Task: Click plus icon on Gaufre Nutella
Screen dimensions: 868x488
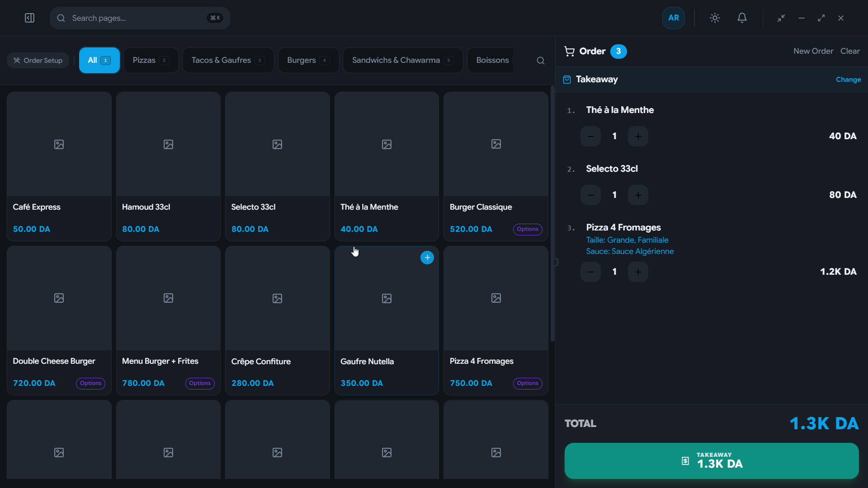Action: tap(427, 258)
